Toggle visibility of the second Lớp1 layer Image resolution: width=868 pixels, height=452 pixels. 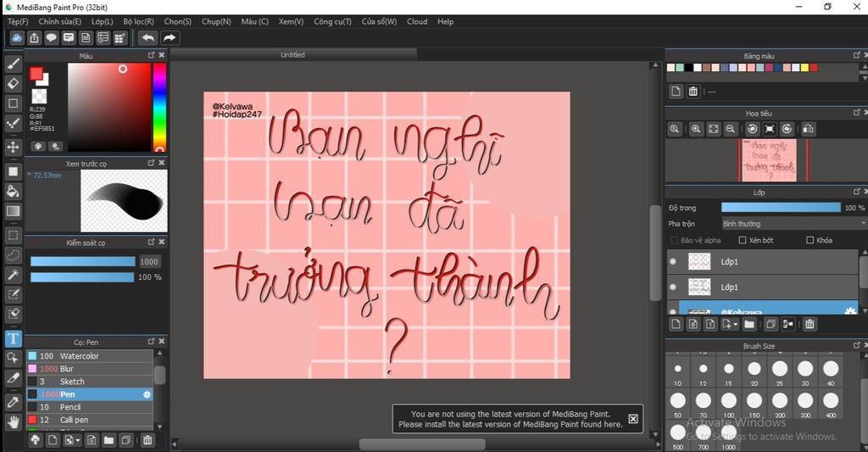tap(673, 287)
